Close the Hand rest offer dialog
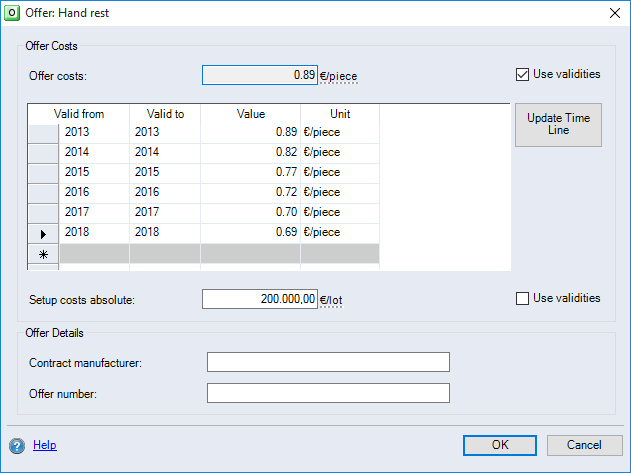 [x=613, y=12]
